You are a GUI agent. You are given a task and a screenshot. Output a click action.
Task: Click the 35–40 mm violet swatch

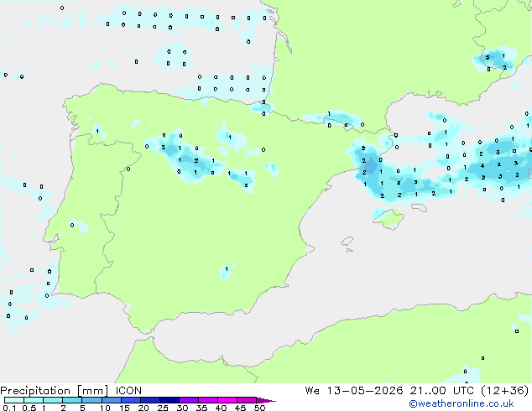[x=207, y=400]
